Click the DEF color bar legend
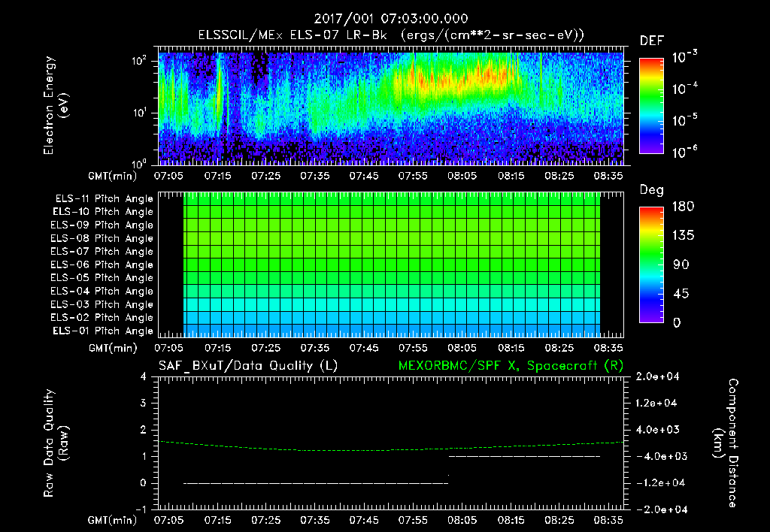The width and height of the screenshot is (770, 532). click(x=652, y=105)
